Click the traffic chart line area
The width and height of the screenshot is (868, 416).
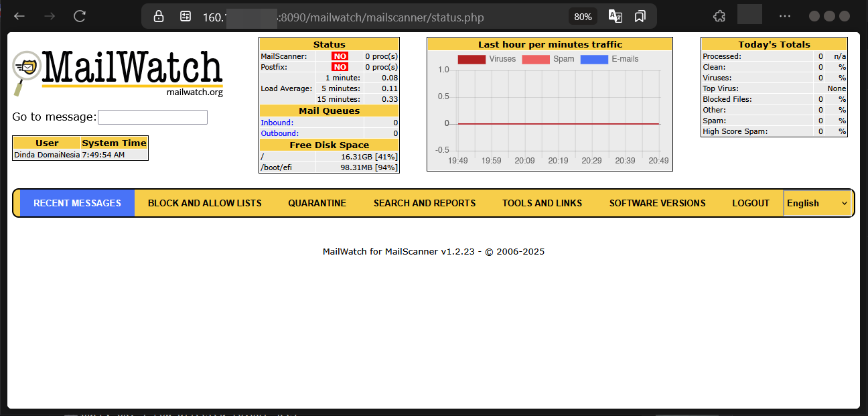point(558,124)
